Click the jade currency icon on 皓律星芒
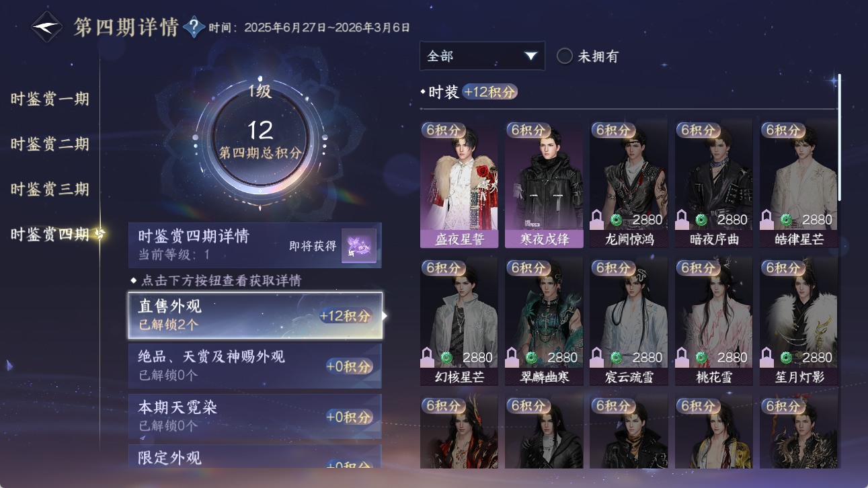Image resolution: width=868 pixels, height=488 pixels. pos(786,219)
